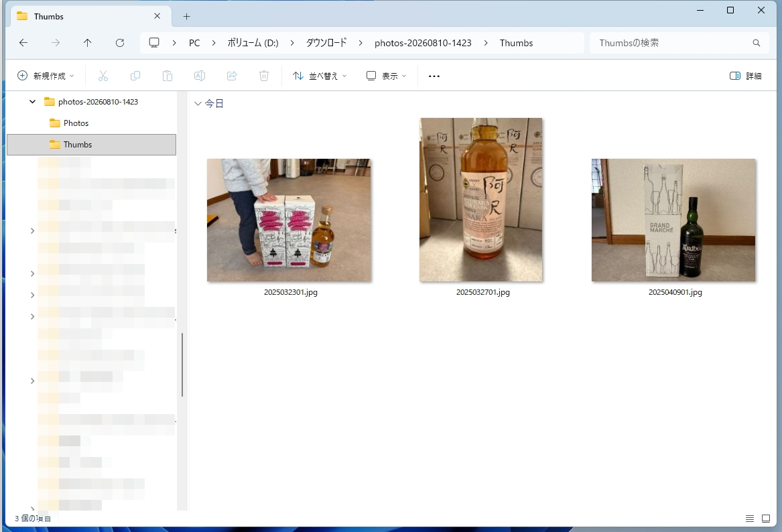Select the Thumbs tab title

point(49,17)
